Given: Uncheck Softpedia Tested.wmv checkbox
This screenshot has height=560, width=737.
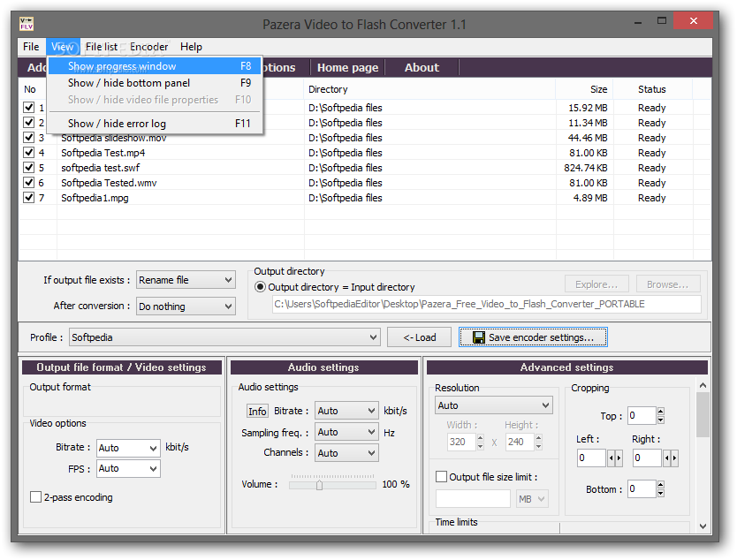Looking at the screenshot, I should pos(28,182).
